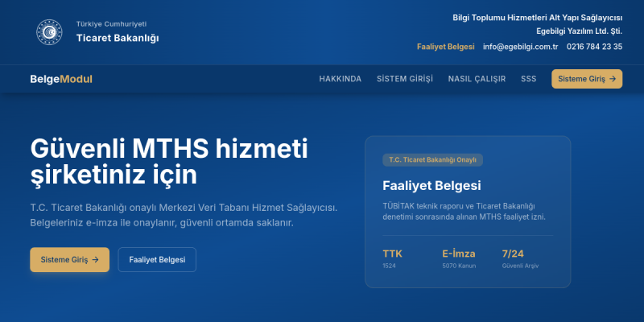Click the T.C. Ticaret Bakanlığı Onaylı badge
644x322 pixels.
click(433, 159)
